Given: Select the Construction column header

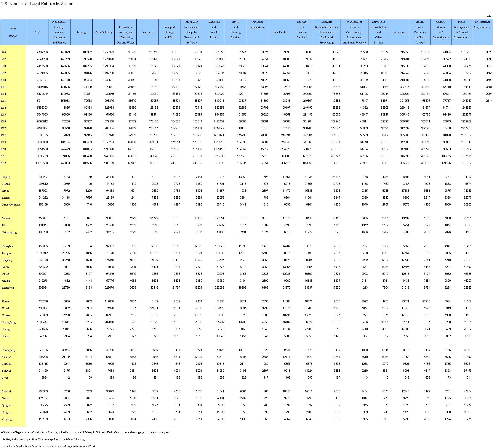Looking at the screenshot, I should coord(147,32).
